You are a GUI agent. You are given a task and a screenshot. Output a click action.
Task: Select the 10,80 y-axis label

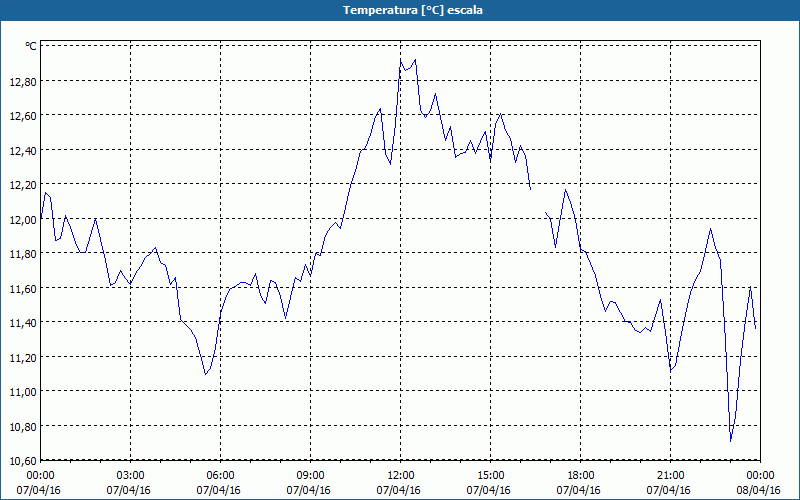23,427
